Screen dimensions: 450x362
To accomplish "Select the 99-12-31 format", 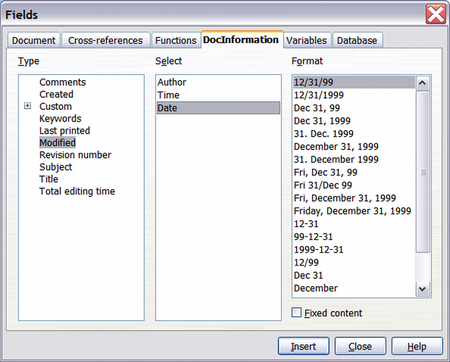I will pyautogui.click(x=354, y=237).
